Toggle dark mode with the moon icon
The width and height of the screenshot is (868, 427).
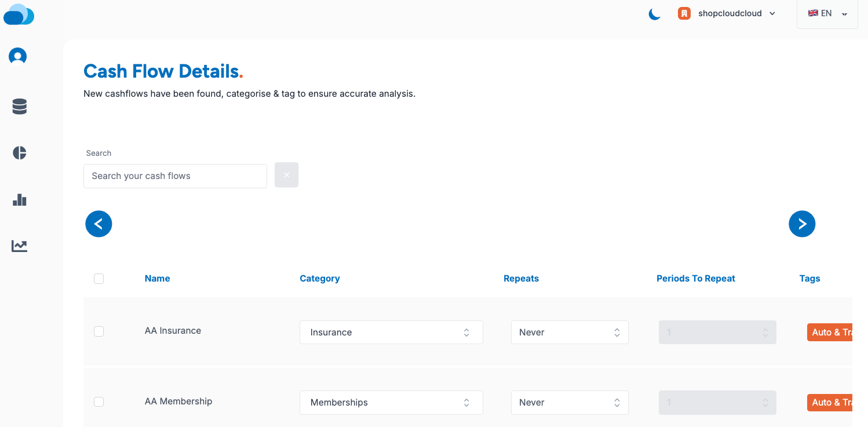point(654,14)
